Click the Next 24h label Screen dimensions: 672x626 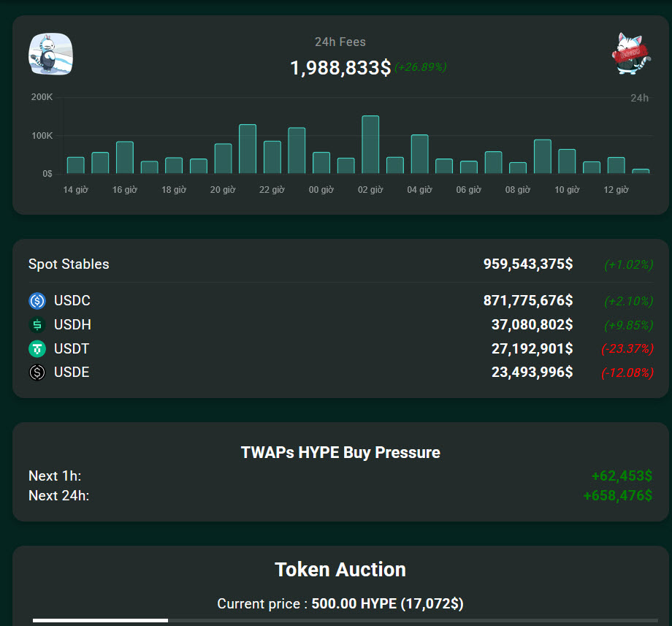[58, 495]
